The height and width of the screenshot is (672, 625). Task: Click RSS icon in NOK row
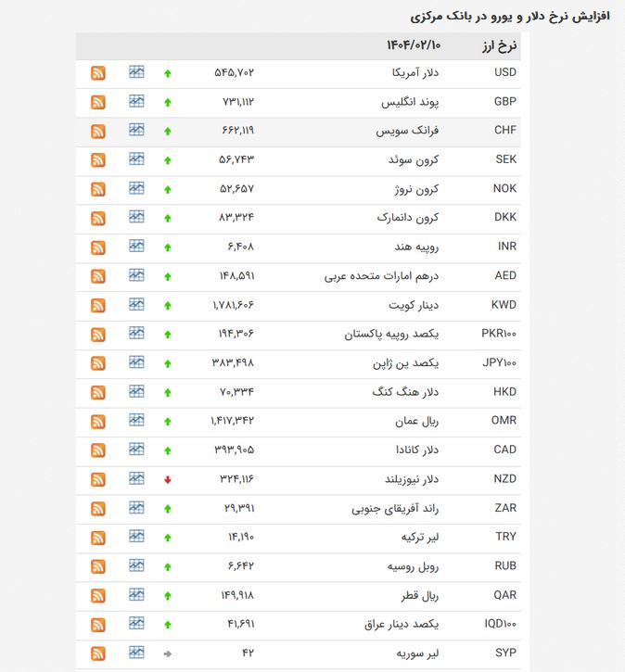[98, 189]
